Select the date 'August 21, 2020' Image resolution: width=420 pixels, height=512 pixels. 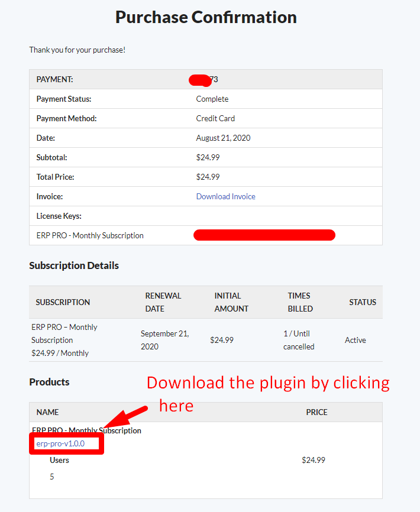point(224,138)
